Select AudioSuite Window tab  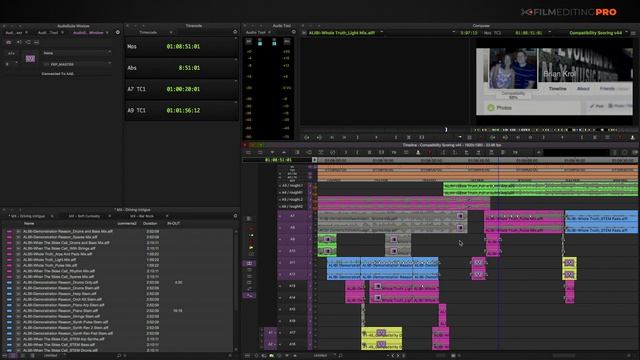[88, 32]
